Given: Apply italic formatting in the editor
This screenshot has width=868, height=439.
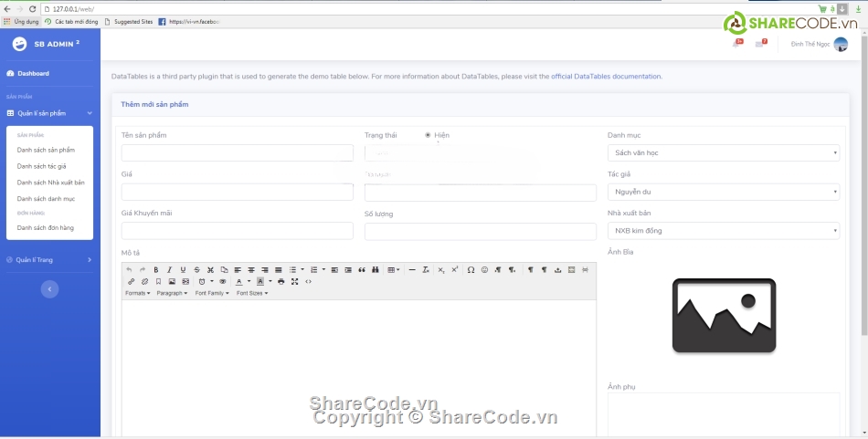Looking at the screenshot, I should 169,270.
